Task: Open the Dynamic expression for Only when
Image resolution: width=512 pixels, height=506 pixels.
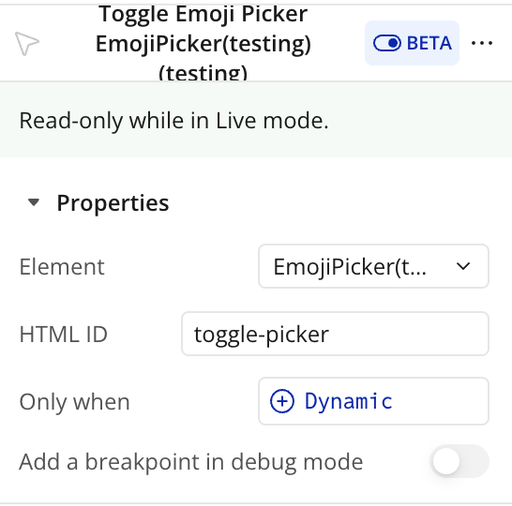Action: (348, 401)
